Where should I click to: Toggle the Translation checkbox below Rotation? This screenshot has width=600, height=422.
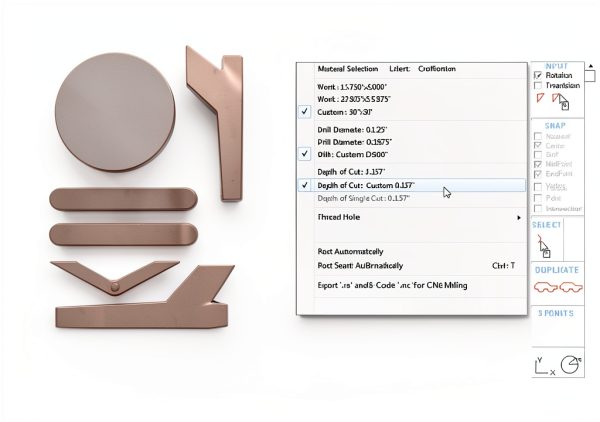538,85
